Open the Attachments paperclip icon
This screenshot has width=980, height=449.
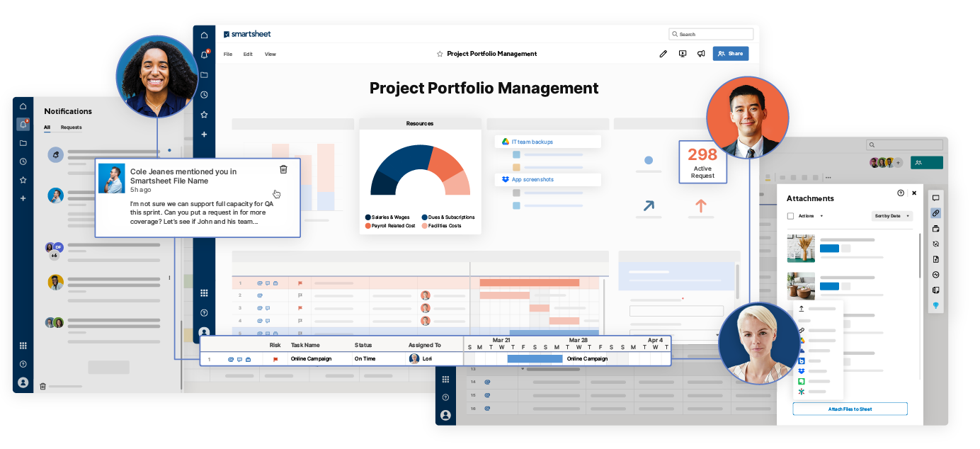[936, 212]
